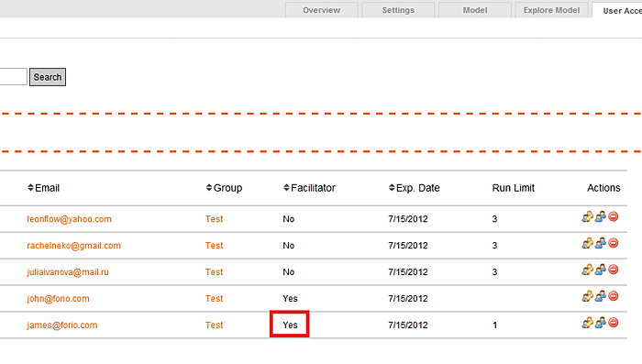642x364 pixels.
Task: Sort table by Email column
Action: 43,188
